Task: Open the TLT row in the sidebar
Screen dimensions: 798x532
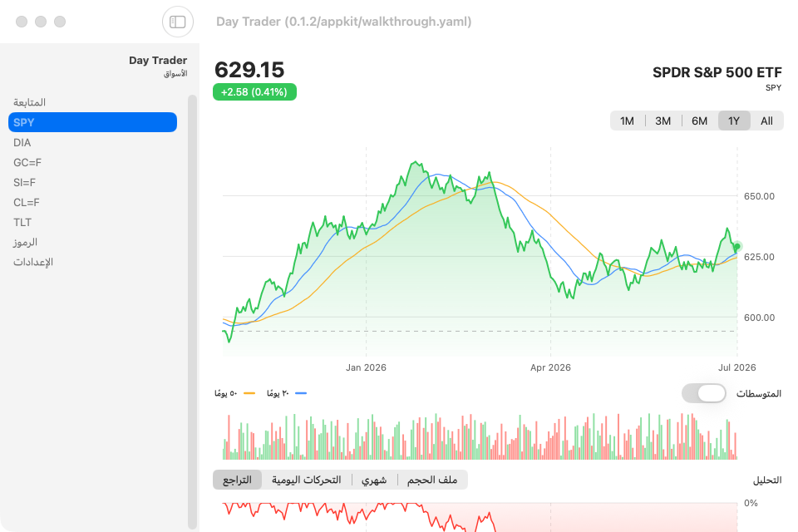Action: 92,222
